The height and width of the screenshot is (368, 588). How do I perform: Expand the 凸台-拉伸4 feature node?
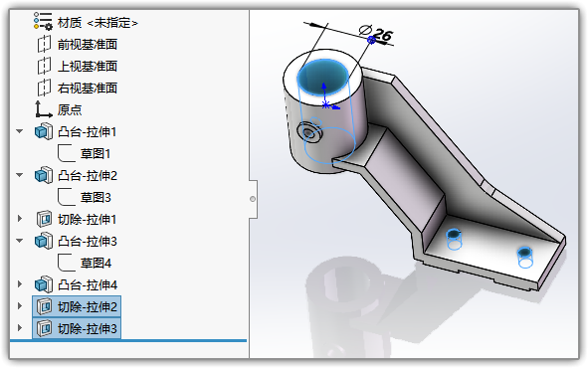tap(20, 284)
